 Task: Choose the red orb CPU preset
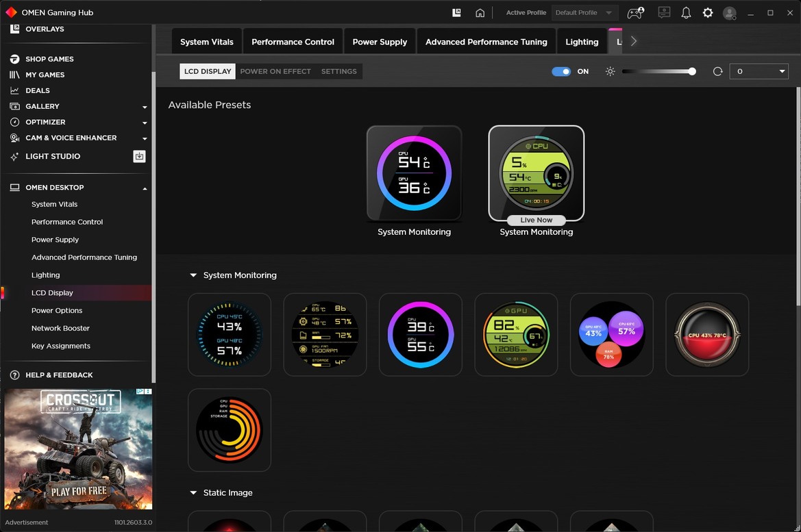(707, 334)
